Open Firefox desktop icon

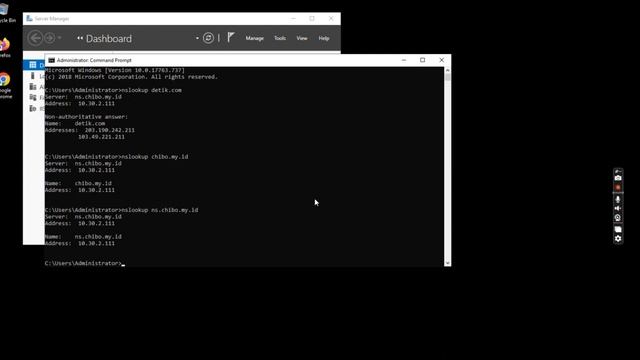(5, 48)
